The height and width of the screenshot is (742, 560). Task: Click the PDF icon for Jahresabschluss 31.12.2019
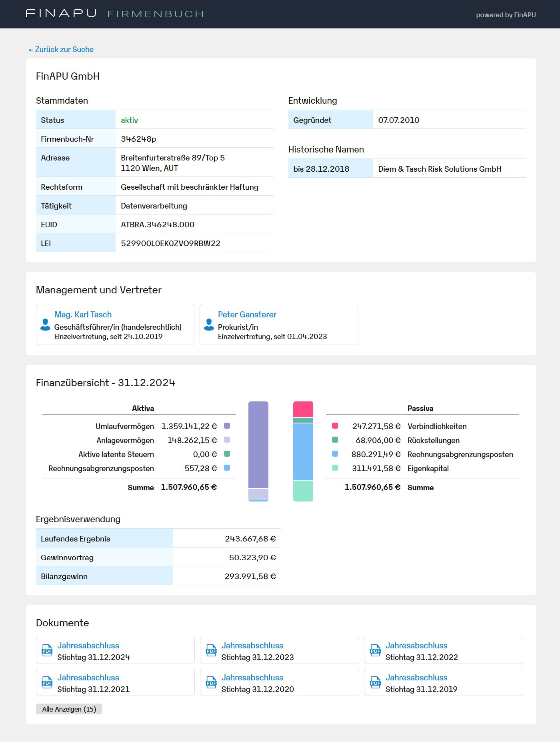pos(375,682)
